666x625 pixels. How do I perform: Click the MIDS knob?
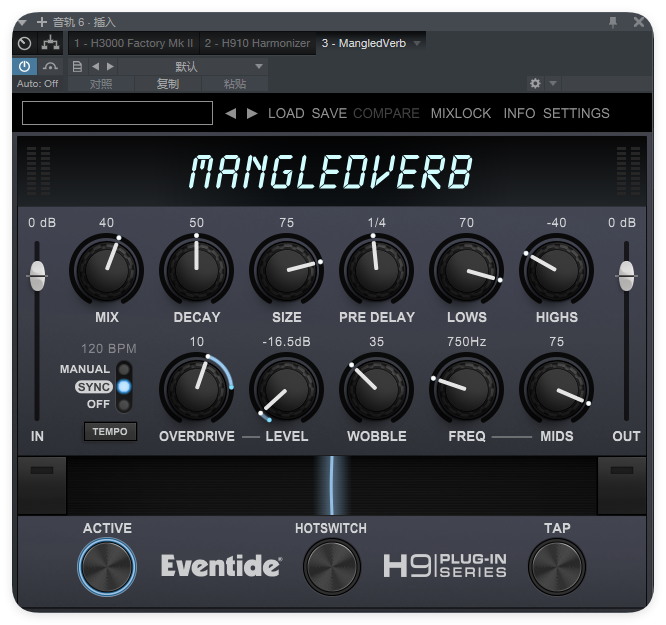click(x=556, y=389)
